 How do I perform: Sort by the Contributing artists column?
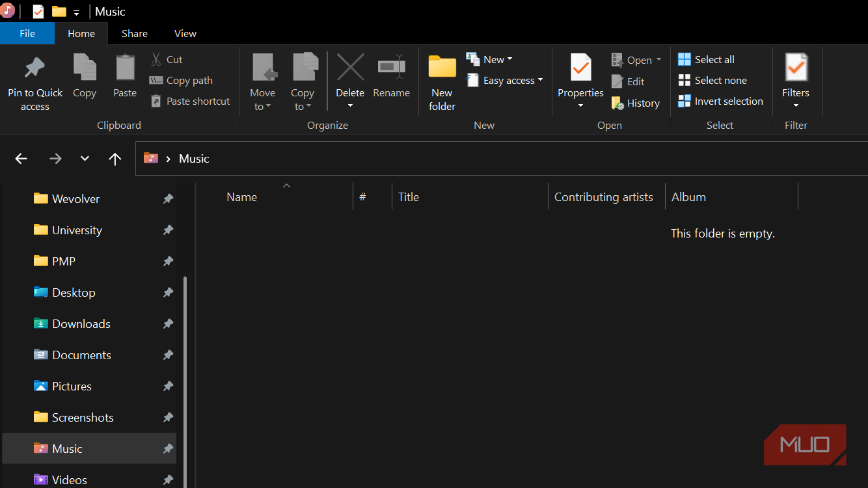pyautogui.click(x=603, y=197)
